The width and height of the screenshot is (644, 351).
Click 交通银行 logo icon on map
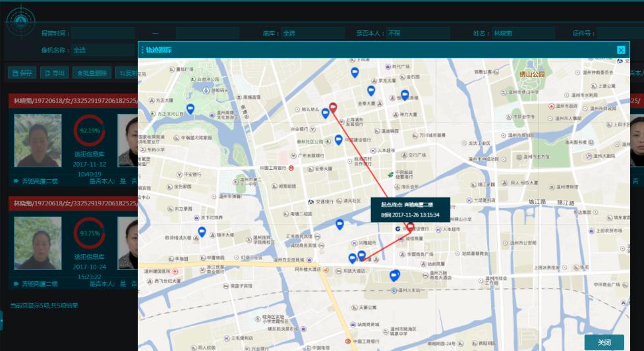pyautogui.click(x=311, y=202)
